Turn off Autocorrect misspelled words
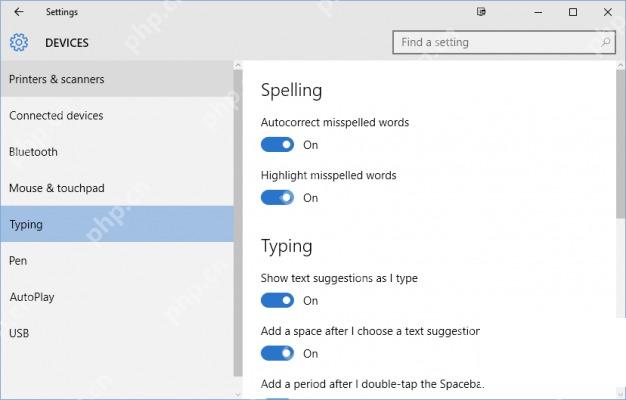This screenshot has height=400, width=626. (x=277, y=145)
